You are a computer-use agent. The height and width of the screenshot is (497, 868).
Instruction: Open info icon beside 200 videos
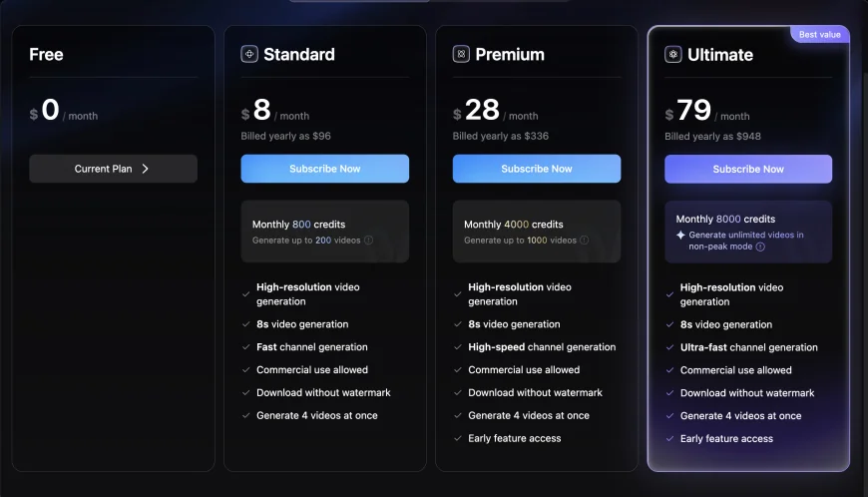click(x=369, y=241)
